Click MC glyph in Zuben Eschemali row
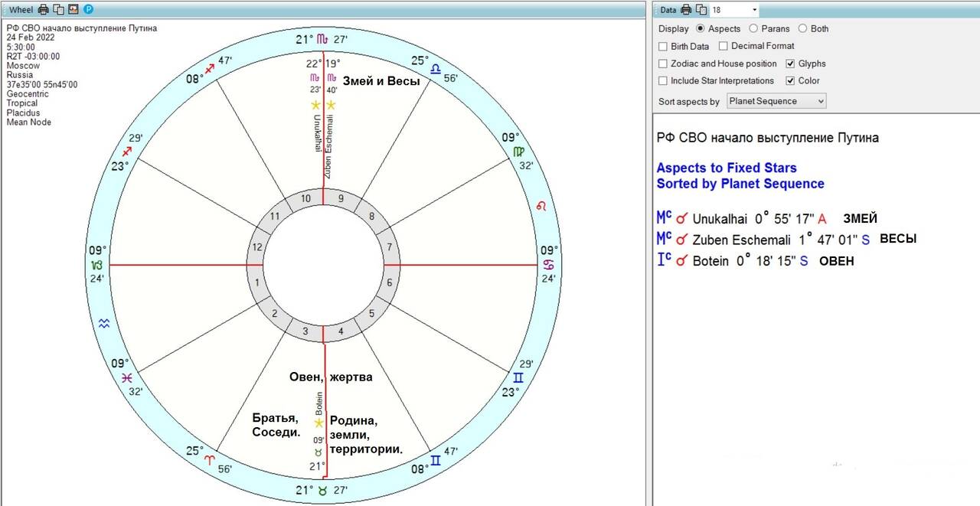980x506 pixels. (x=665, y=240)
